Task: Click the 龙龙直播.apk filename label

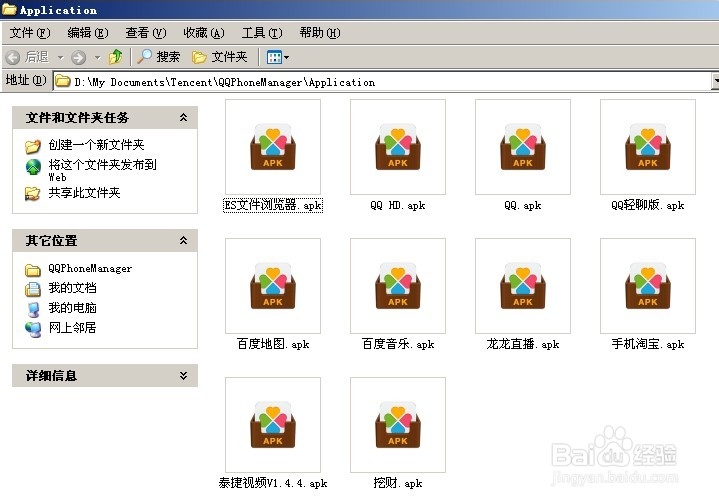Action: coord(523,344)
